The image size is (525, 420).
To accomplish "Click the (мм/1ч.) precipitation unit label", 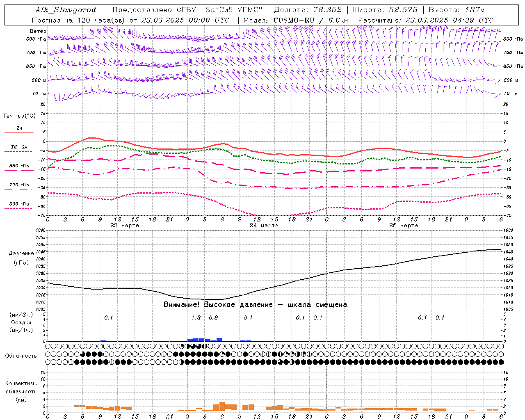I will (21, 330).
